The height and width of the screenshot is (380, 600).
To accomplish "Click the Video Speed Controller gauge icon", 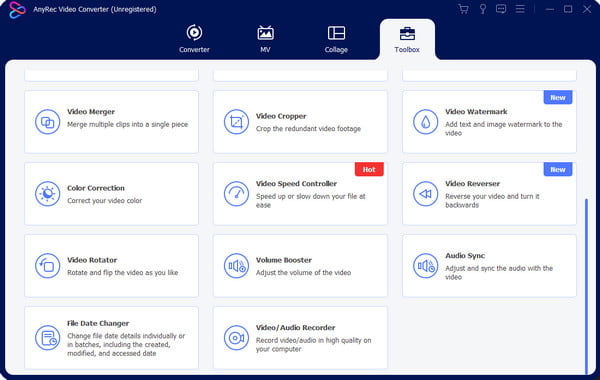I will pyautogui.click(x=236, y=194).
